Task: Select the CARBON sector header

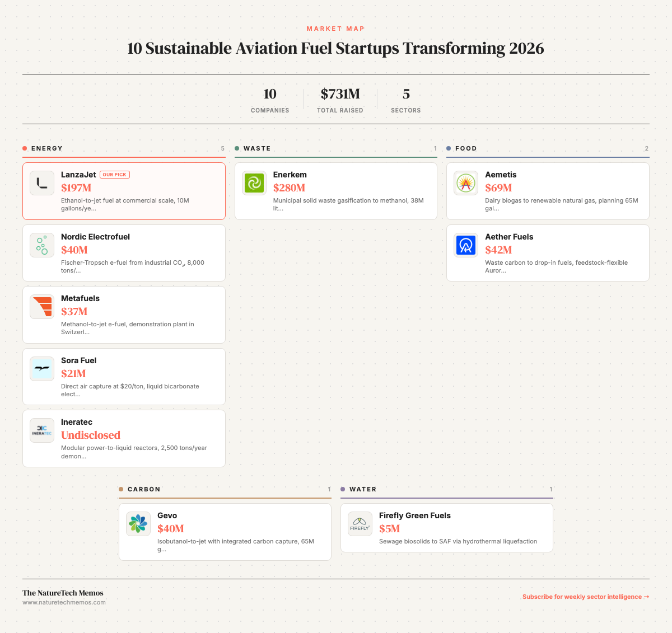Action: 225,489
